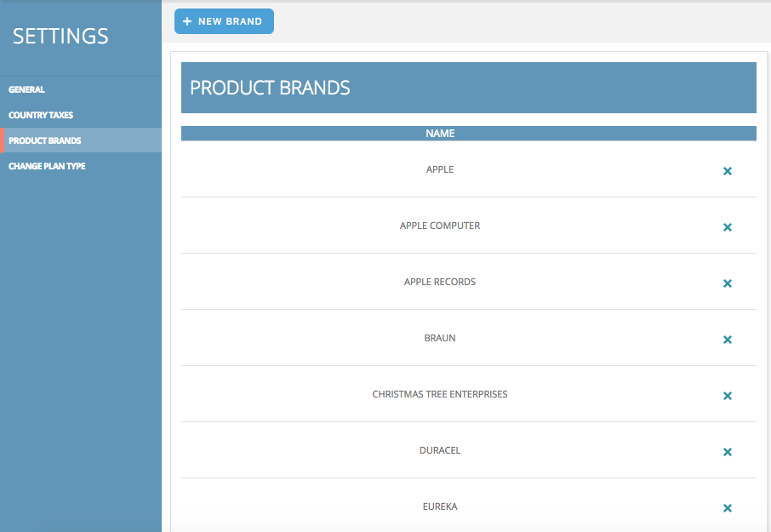Image resolution: width=771 pixels, height=532 pixels.
Task: Click the New Brand button
Action: coord(224,21)
